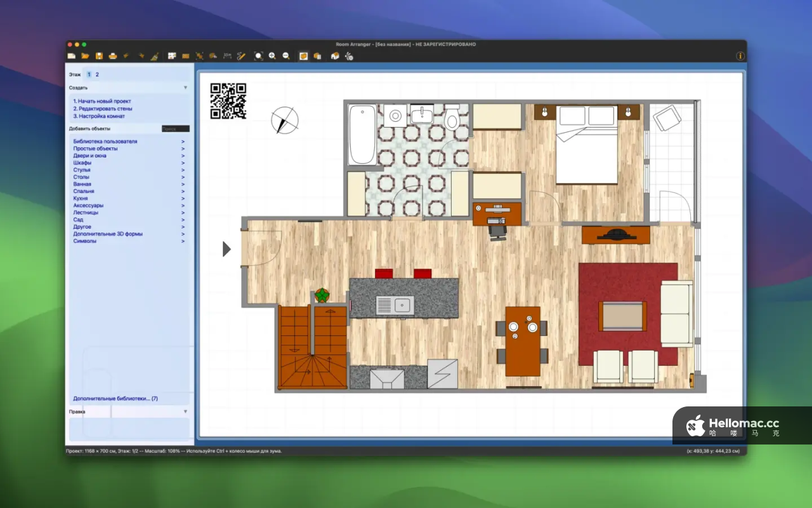The image size is (812, 508).
Task: Click link 1. Начать новый проект
Action: click(x=102, y=101)
